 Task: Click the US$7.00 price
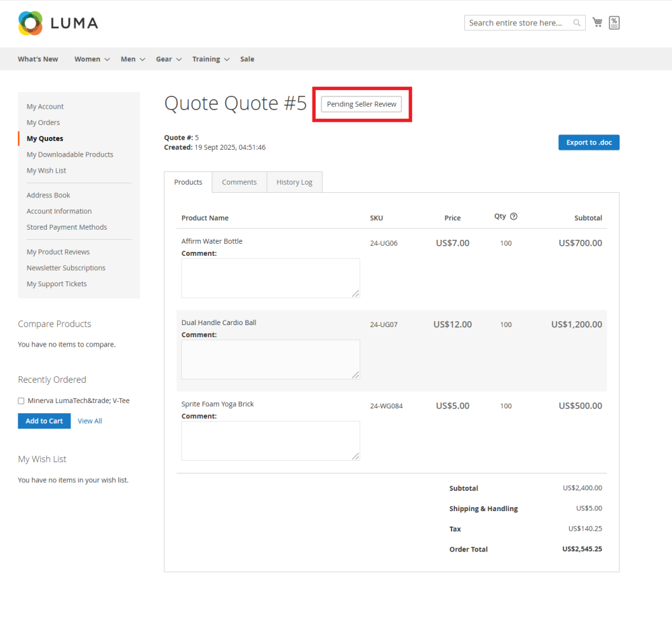(452, 243)
